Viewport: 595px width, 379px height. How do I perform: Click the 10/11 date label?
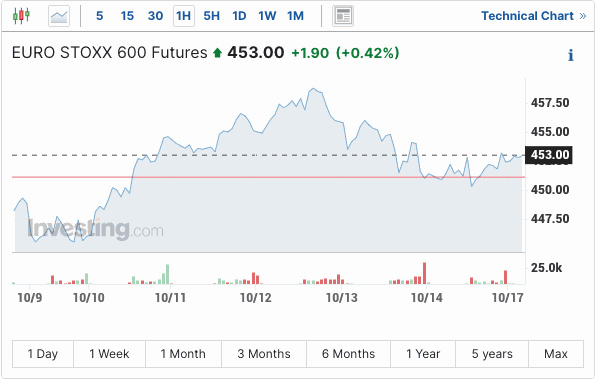pyautogui.click(x=170, y=298)
